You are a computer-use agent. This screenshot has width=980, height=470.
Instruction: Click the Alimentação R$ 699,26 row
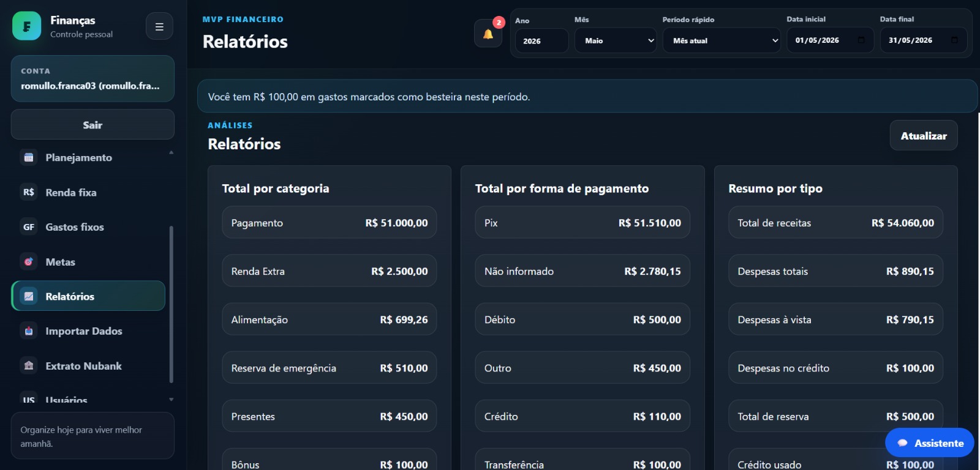click(330, 319)
